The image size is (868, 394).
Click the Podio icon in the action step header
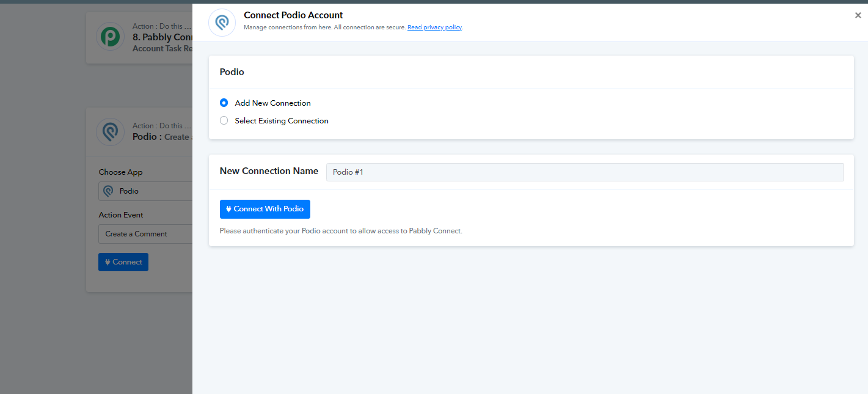pyautogui.click(x=111, y=132)
